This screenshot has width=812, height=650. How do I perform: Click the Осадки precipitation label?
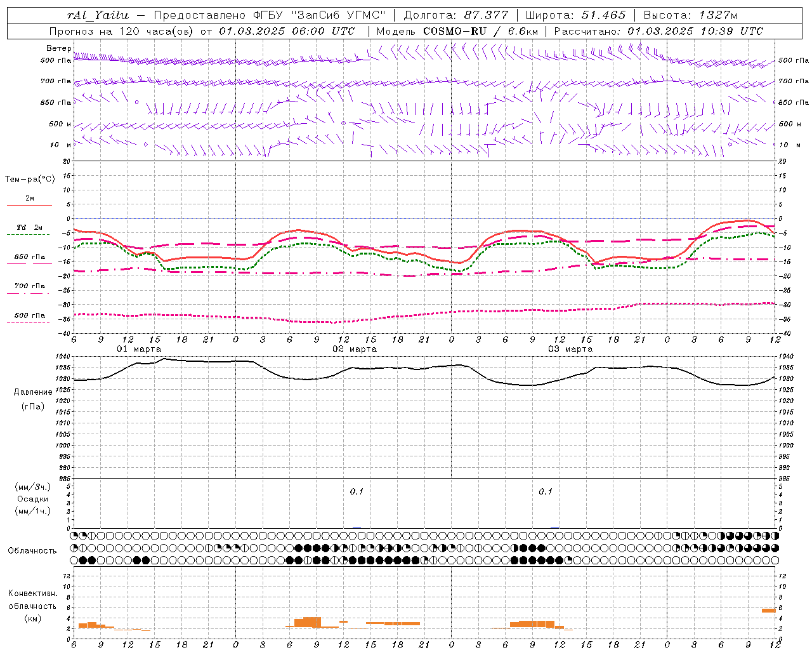pyautogui.click(x=32, y=499)
